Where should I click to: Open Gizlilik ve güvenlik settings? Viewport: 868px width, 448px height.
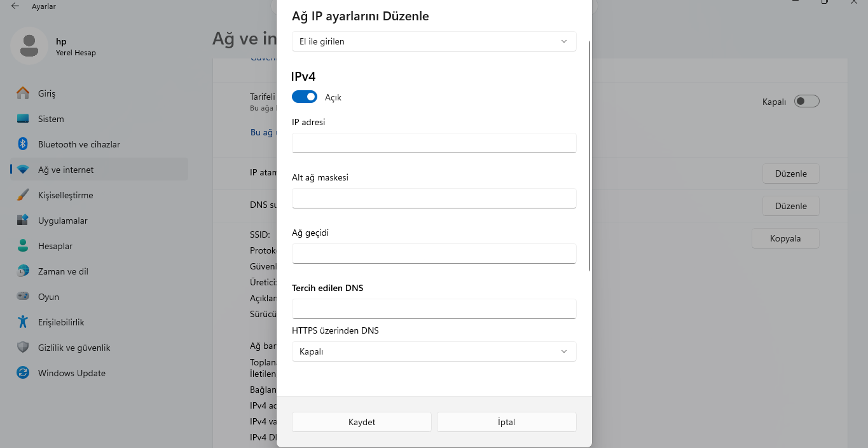coord(99,348)
